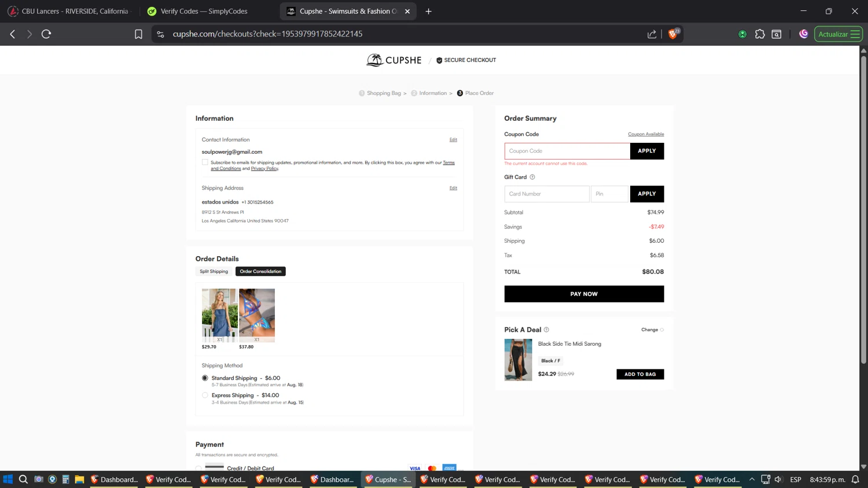Image resolution: width=868 pixels, height=488 pixels.
Task: Click the Cupshe logo
Action: [x=394, y=60]
